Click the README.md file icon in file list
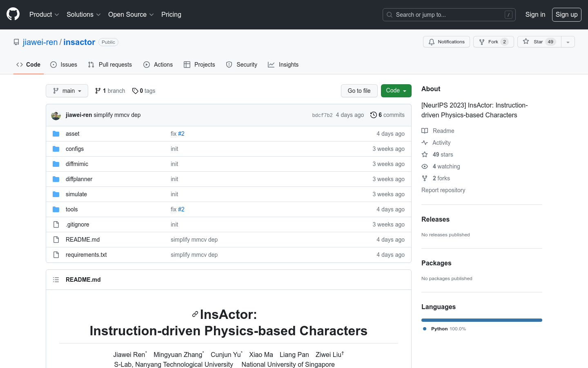Viewport: 588px width, 368px height. 56,240
